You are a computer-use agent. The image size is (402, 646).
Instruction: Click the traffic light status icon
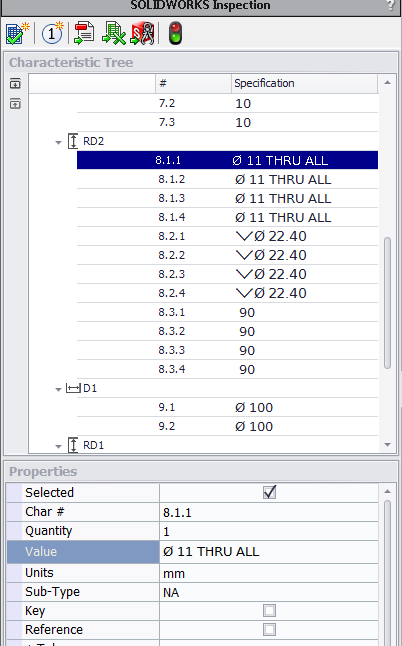pos(175,33)
